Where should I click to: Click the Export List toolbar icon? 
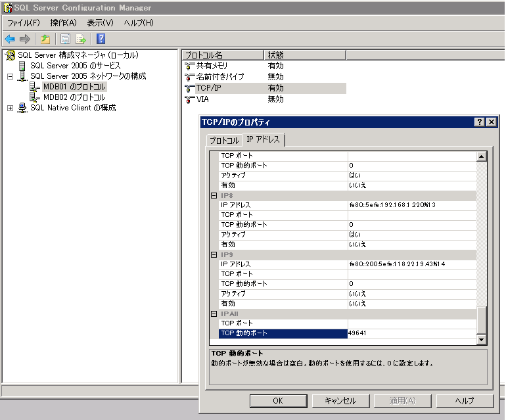81,39
